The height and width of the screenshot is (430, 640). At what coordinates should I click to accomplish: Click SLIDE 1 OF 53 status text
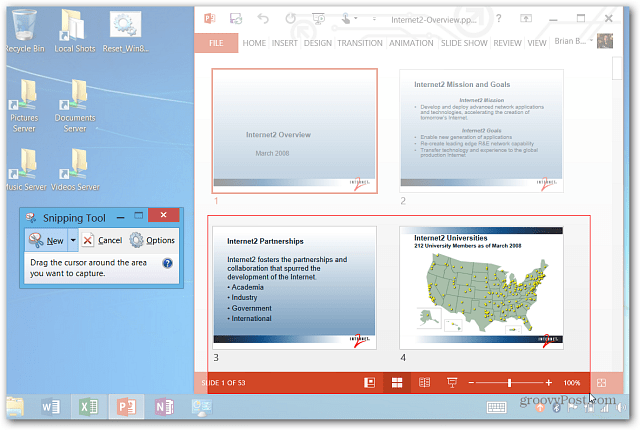223,383
